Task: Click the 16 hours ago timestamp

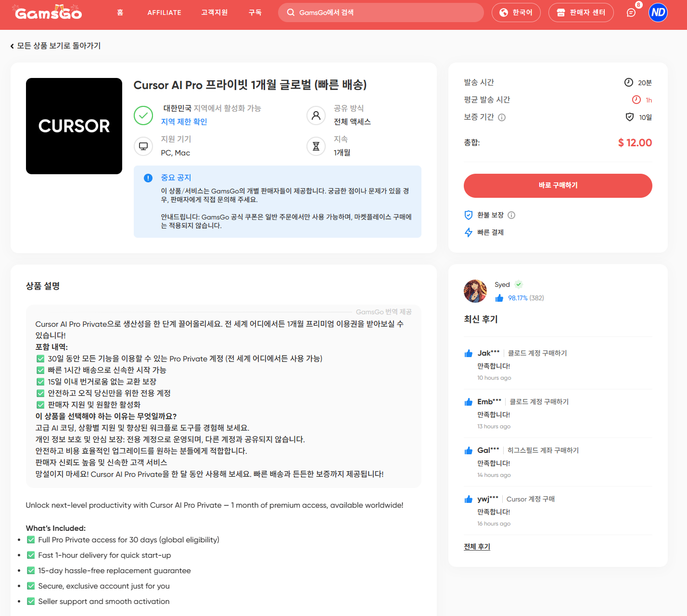Action: click(494, 524)
